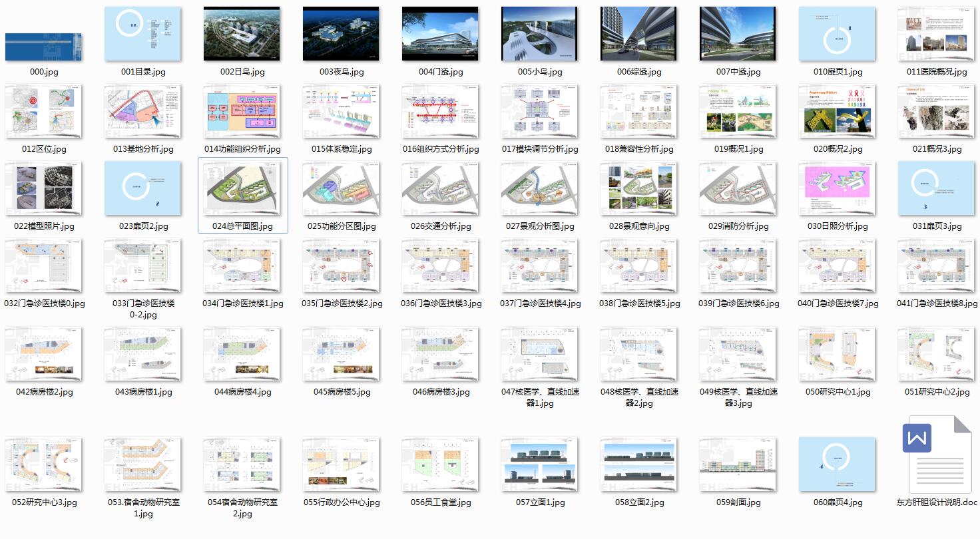980x539 pixels.
Task: Select the 040门急诊医技楼7.jpg thumbnail
Action: [838, 266]
